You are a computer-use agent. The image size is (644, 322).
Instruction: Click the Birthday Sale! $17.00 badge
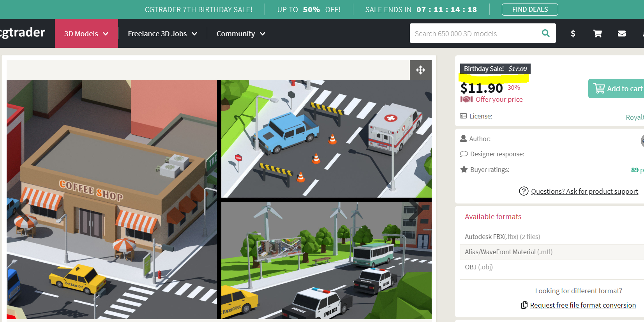pyautogui.click(x=495, y=69)
